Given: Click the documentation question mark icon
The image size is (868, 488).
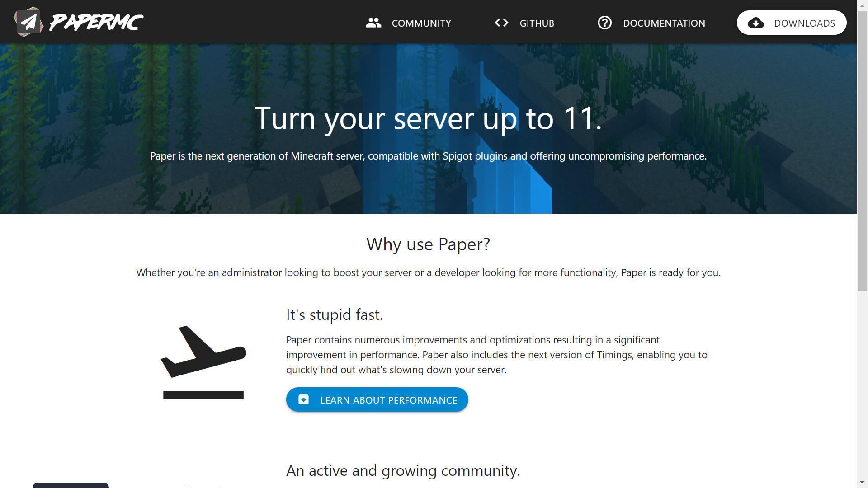Looking at the screenshot, I should (x=604, y=23).
